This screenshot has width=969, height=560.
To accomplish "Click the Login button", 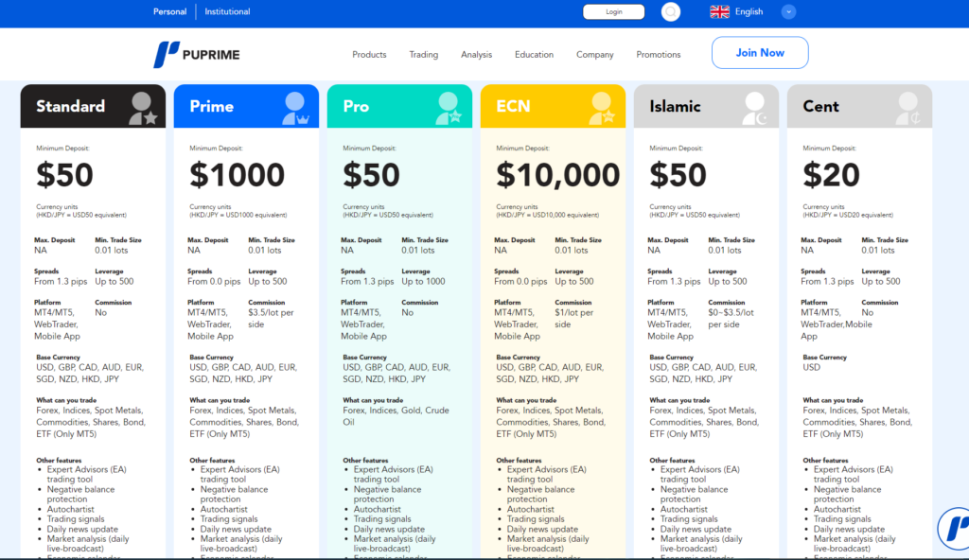I will pyautogui.click(x=613, y=11).
